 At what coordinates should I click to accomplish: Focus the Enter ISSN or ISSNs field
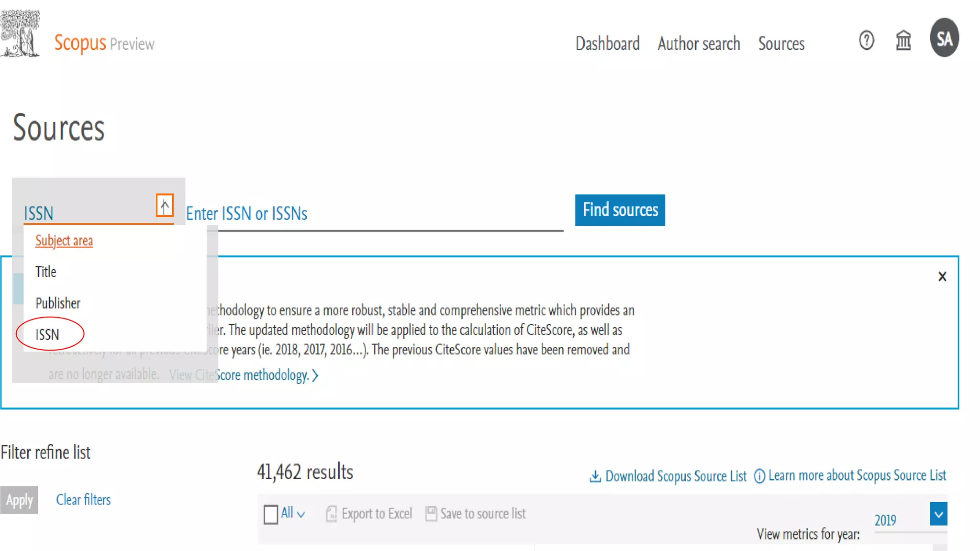[x=373, y=214]
